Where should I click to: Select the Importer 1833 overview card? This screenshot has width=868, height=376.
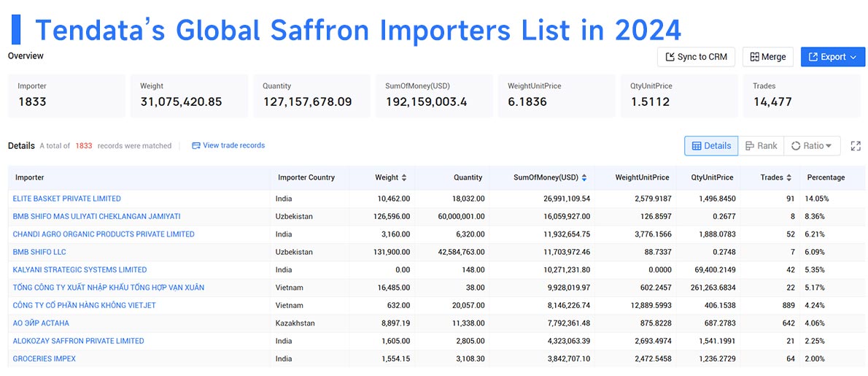(66, 95)
